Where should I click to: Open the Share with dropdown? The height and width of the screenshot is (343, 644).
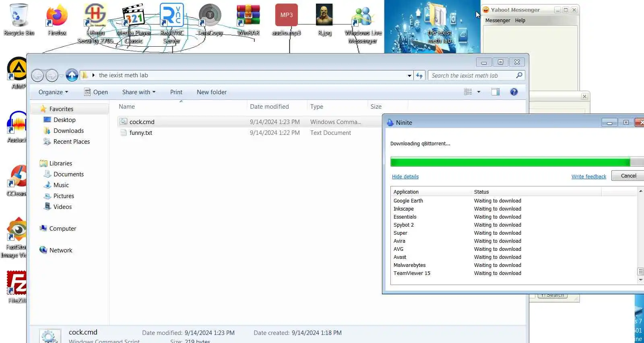tap(138, 92)
